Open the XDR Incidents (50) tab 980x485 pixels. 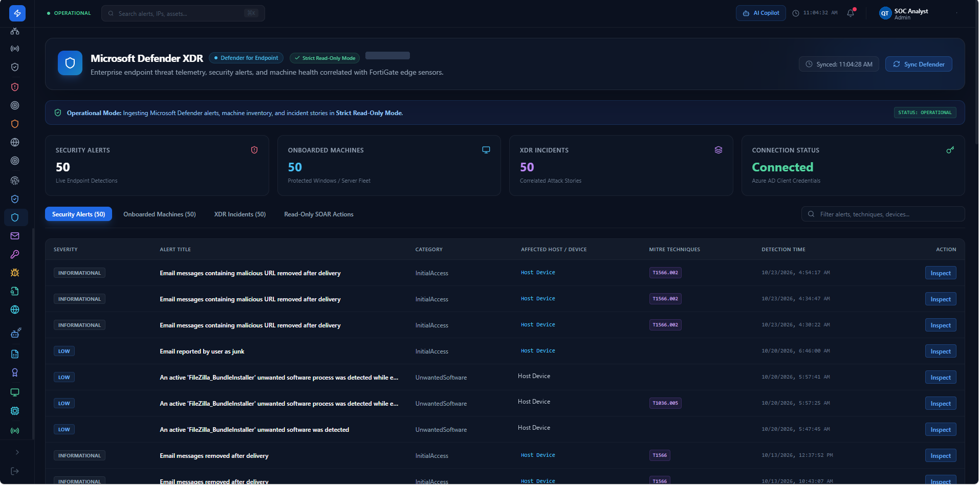(x=240, y=214)
